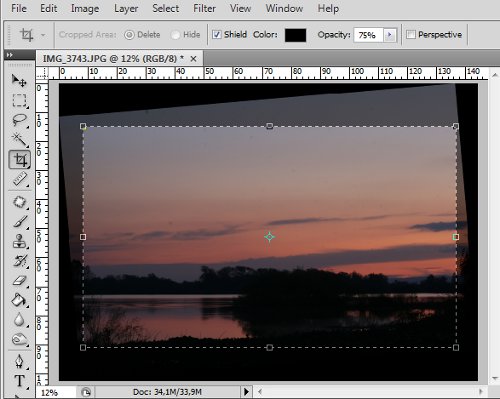Click the status bar preview icon next to 12%
This screenshot has height=399, width=500.
coord(86,392)
